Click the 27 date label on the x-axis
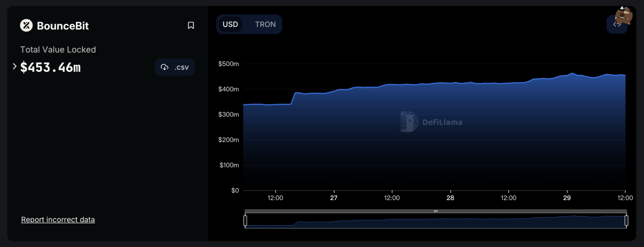Viewport: 644px width, 247px height. [x=334, y=198]
